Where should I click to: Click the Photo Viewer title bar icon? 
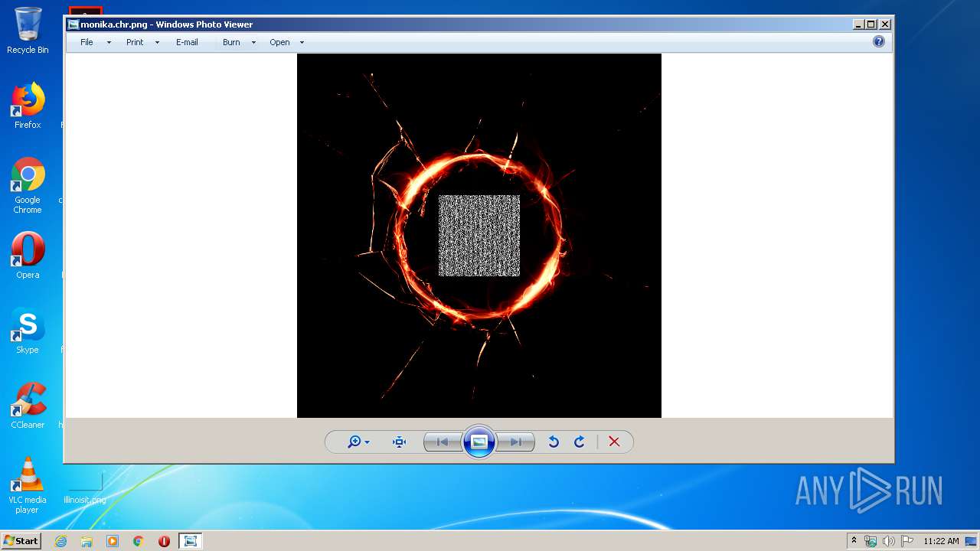pyautogui.click(x=73, y=24)
